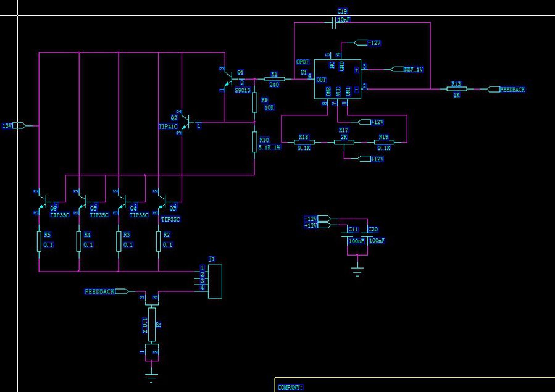The image size is (555, 392).
Task: Click the ground symbol below capacitors C11 and C20
Action: pyautogui.click(x=356, y=270)
